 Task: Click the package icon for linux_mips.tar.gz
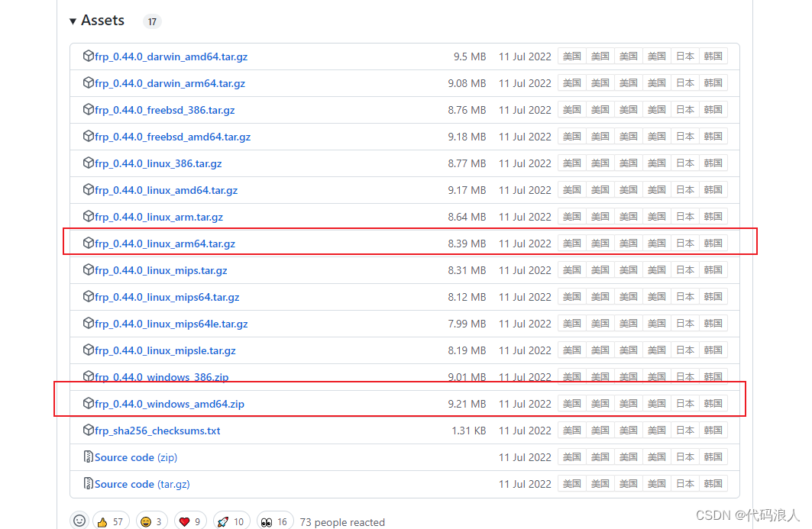point(89,269)
